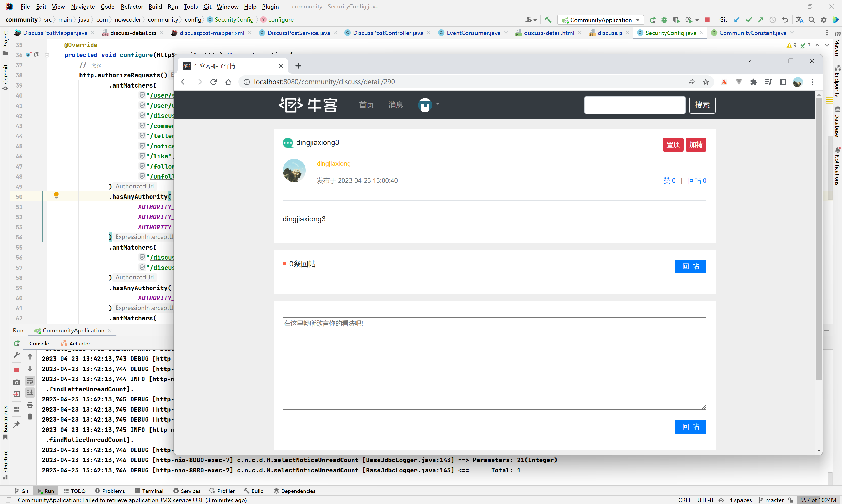Toggle soft-wrap in console
The image size is (842, 504).
click(x=30, y=381)
